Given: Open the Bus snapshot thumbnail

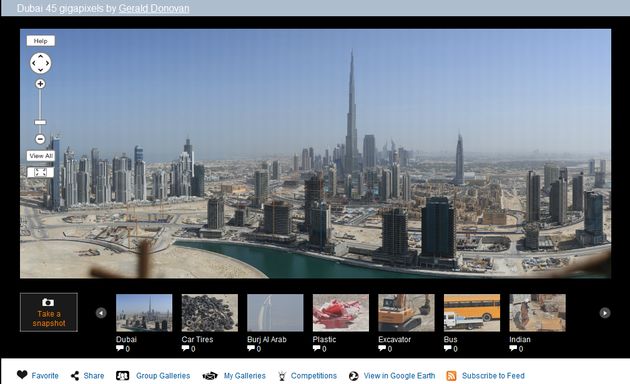Looking at the screenshot, I should (x=472, y=313).
